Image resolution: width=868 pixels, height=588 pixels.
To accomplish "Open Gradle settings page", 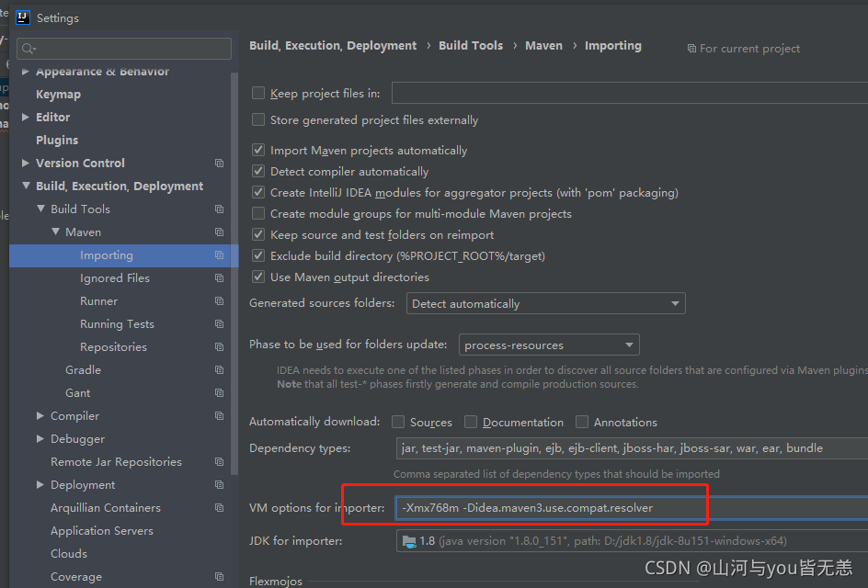I will coord(83,370).
